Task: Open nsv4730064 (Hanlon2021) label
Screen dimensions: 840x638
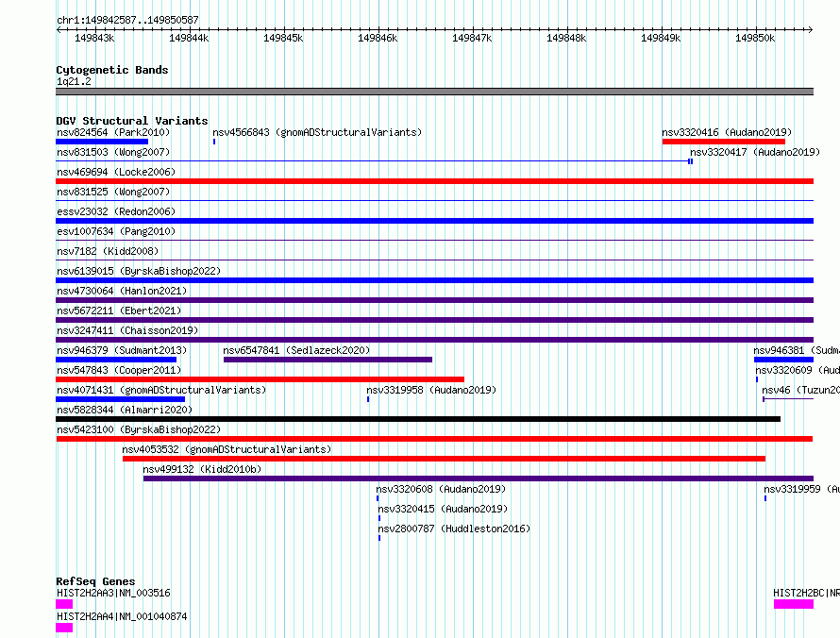Action: (122, 291)
